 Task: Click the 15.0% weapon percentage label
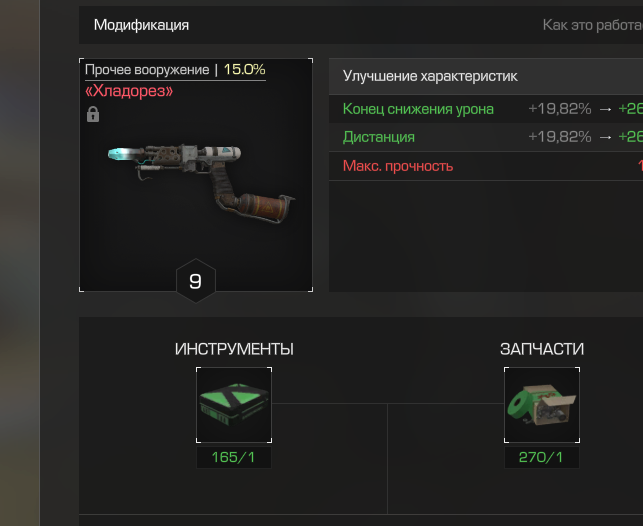click(x=244, y=69)
